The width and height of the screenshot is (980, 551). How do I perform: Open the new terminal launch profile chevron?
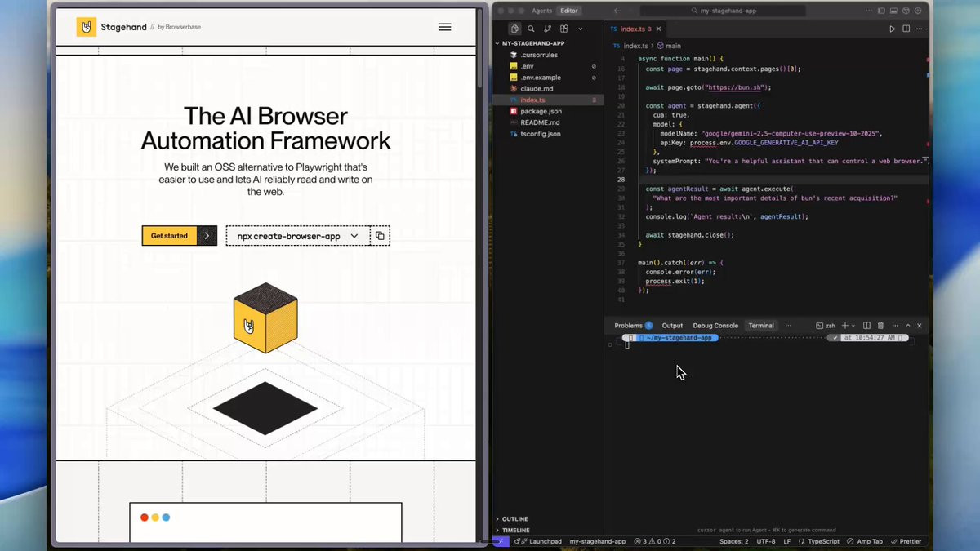[x=854, y=326]
